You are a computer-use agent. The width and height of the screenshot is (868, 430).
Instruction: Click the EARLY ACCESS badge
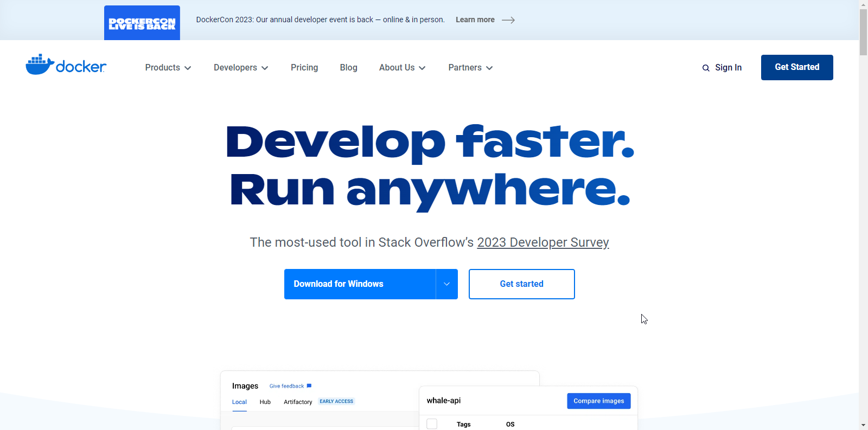click(x=336, y=401)
